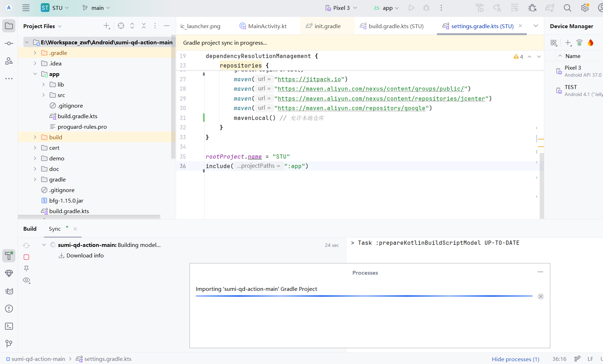Open the Git tool window
Viewport: 603px width, 364px height.
click(9, 344)
